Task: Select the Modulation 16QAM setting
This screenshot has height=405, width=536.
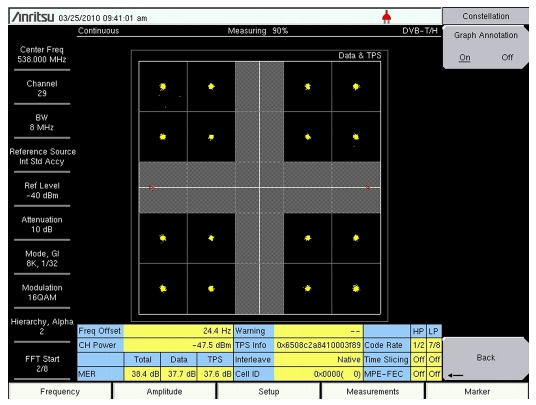Action: 42,293
